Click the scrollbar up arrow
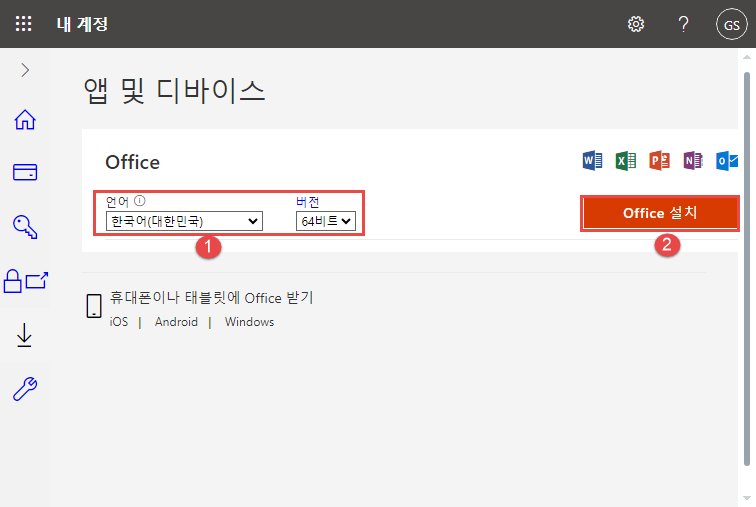 (x=747, y=57)
